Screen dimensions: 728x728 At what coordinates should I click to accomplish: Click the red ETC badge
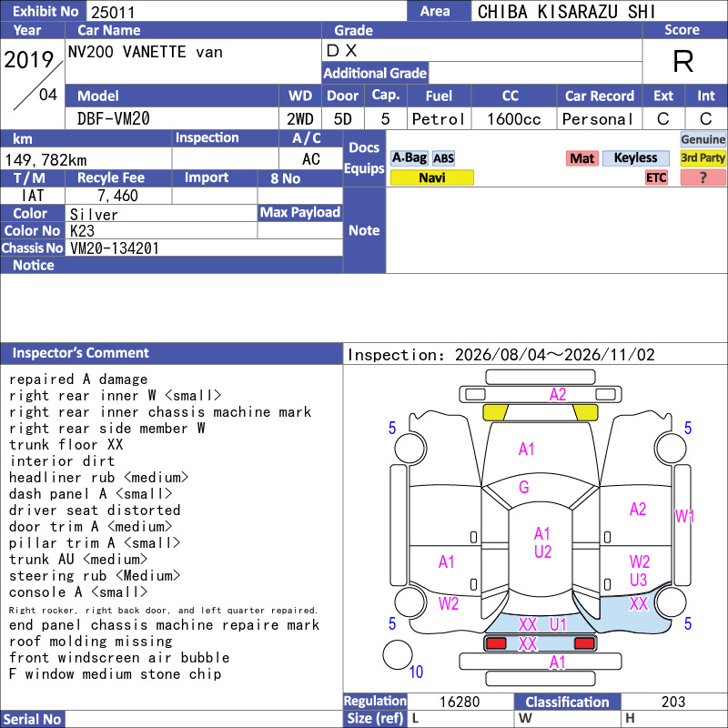(x=656, y=177)
